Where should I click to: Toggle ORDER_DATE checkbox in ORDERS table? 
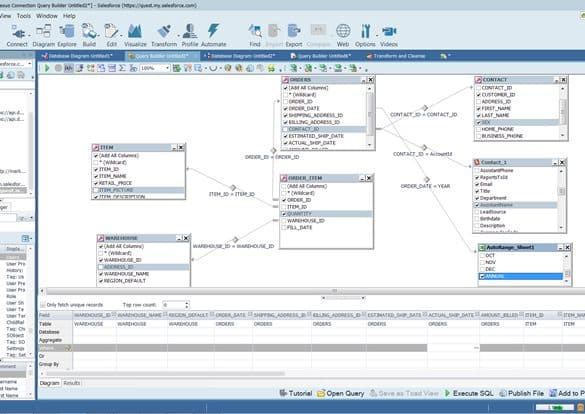pyautogui.click(x=285, y=109)
